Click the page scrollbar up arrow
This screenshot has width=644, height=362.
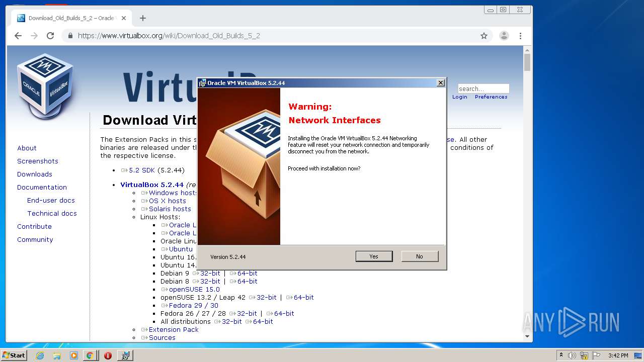click(527, 50)
